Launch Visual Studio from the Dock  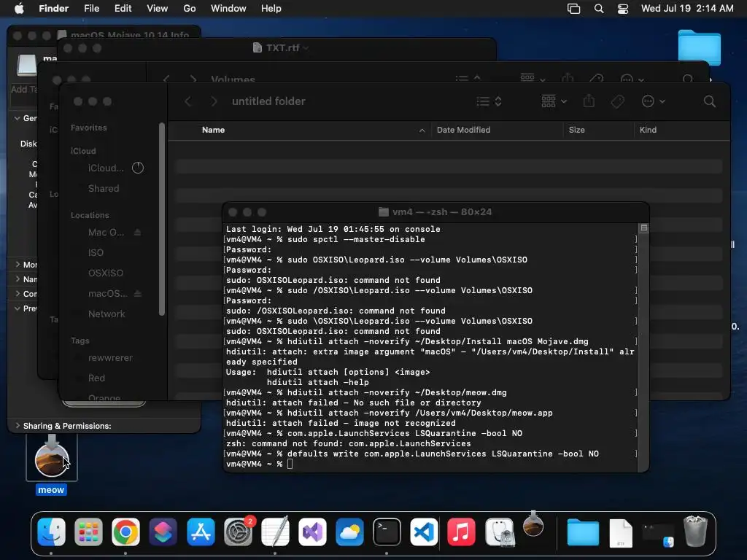(312, 532)
